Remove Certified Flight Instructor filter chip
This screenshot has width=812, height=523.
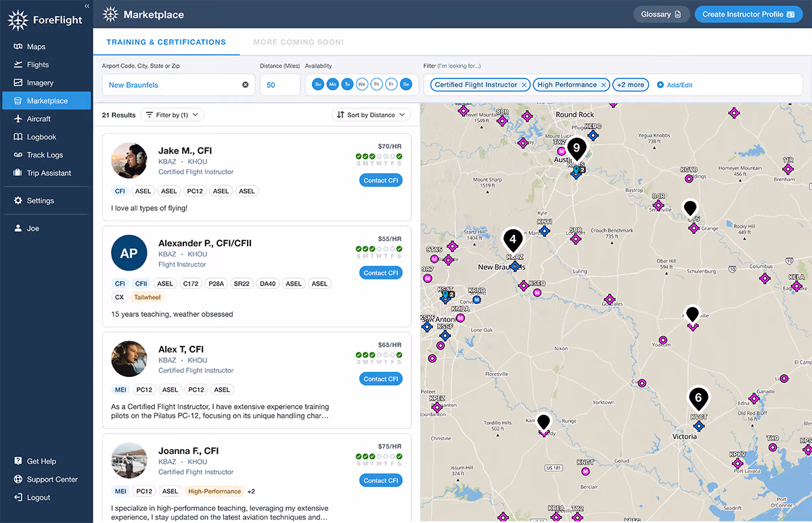(x=524, y=85)
